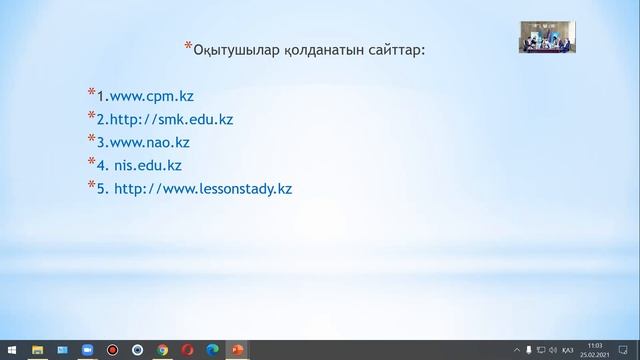Launch Opera browser from the taskbar

click(x=187, y=350)
